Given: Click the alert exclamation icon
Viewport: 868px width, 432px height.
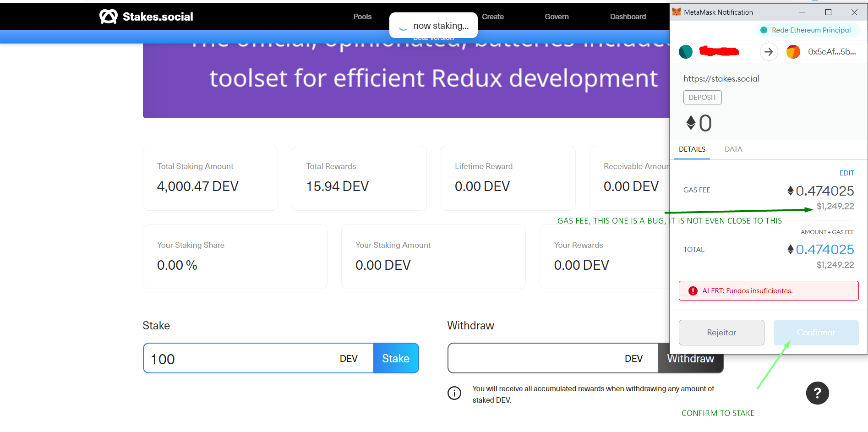Looking at the screenshot, I should [693, 291].
